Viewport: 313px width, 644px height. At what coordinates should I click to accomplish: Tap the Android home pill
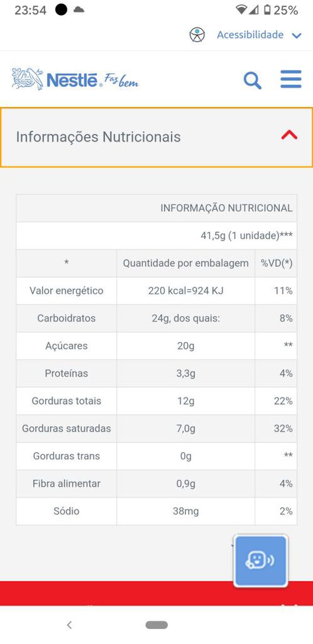156,625
